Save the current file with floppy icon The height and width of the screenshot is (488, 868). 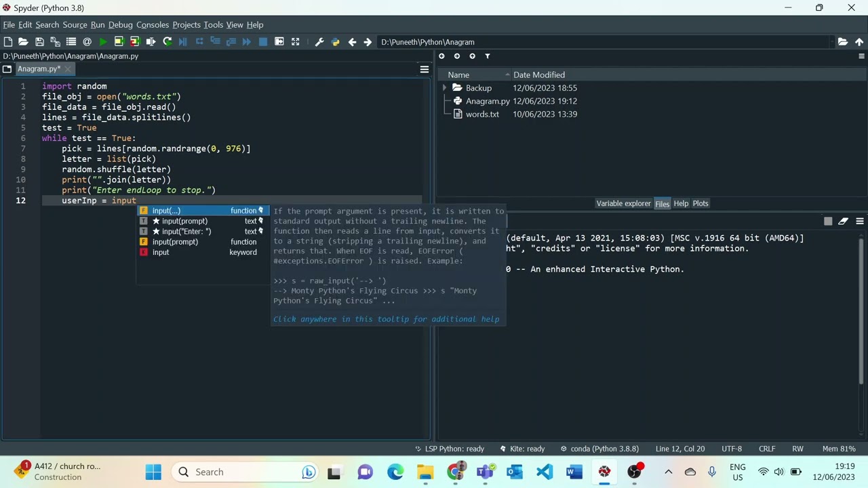click(x=39, y=42)
